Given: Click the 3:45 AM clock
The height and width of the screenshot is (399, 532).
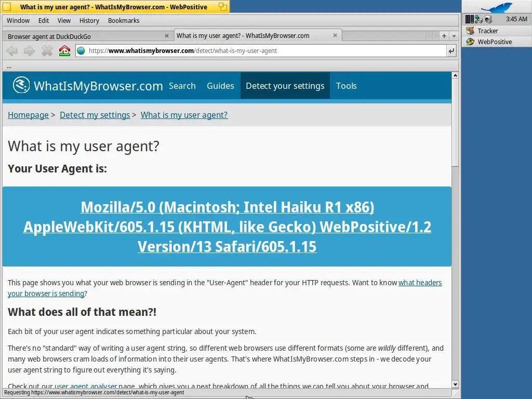Looking at the screenshot, I should click(516, 19).
